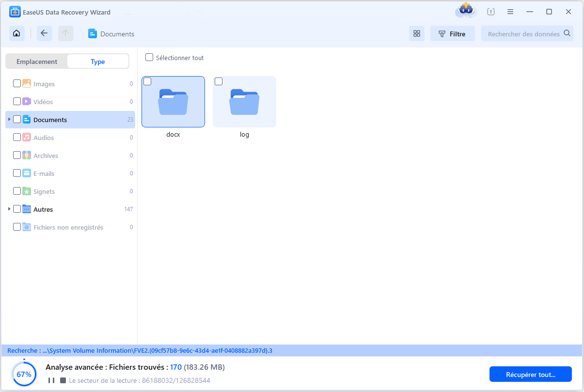Image resolution: width=584 pixels, height=392 pixels.
Task: Open the robot assistant avatar icon
Action: (x=466, y=11)
